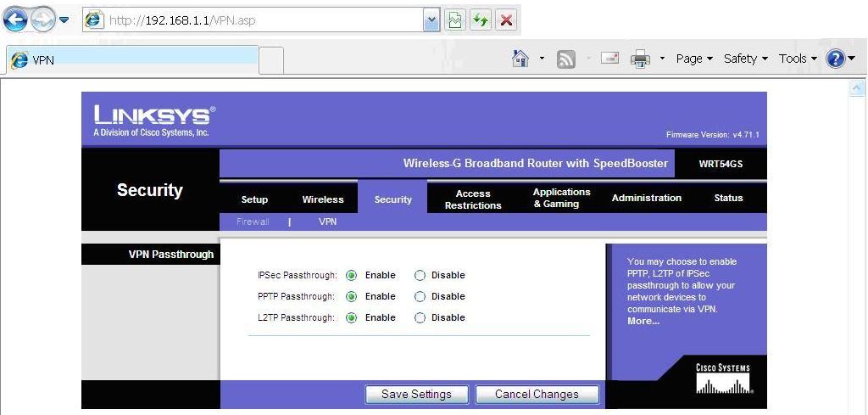
Task: Go to the Firewall sub-tab
Action: pos(253,222)
